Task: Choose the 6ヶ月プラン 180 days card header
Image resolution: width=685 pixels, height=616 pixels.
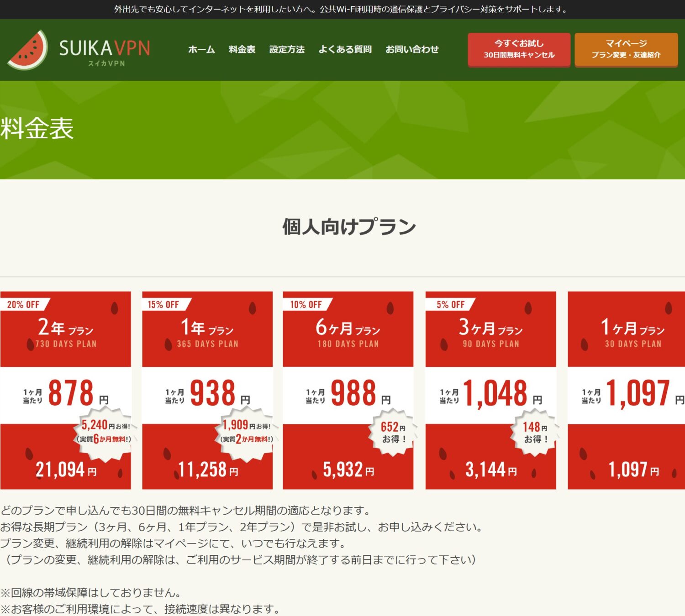Action: pyautogui.click(x=348, y=329)
